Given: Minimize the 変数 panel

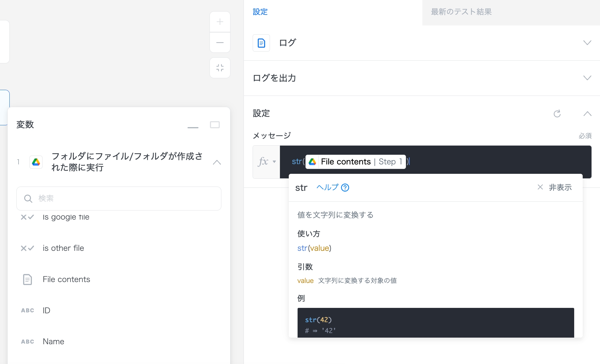Looking at the screenshot, I should pyautogui.click(x=193, y=127).
